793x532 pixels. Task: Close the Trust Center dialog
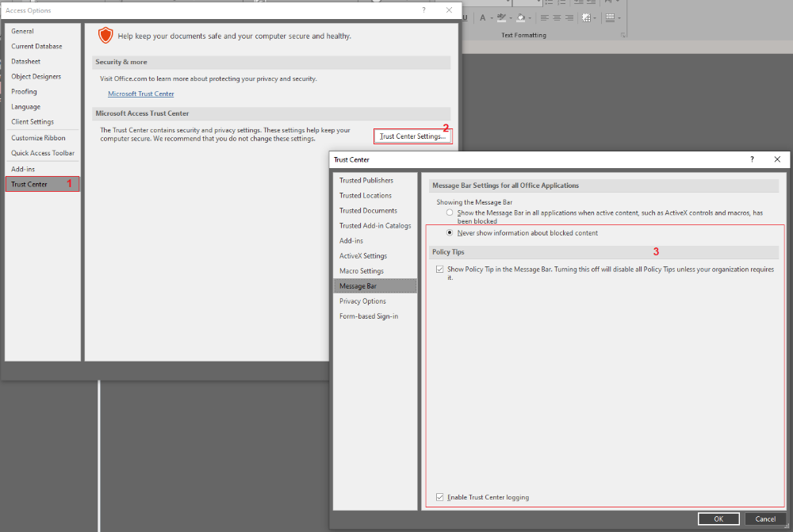pyautogui.click(x=777, y=159)
